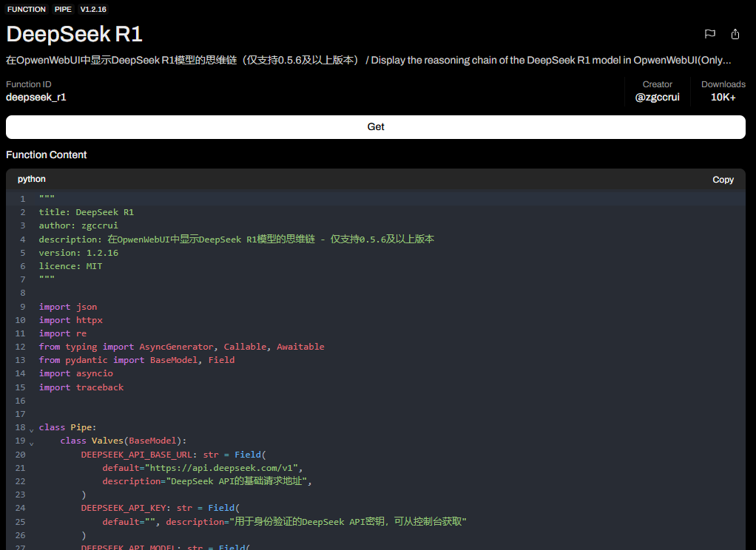Screen dimensions: 756x550
Task: Copy the function code
Action: [x=723, y=180]
